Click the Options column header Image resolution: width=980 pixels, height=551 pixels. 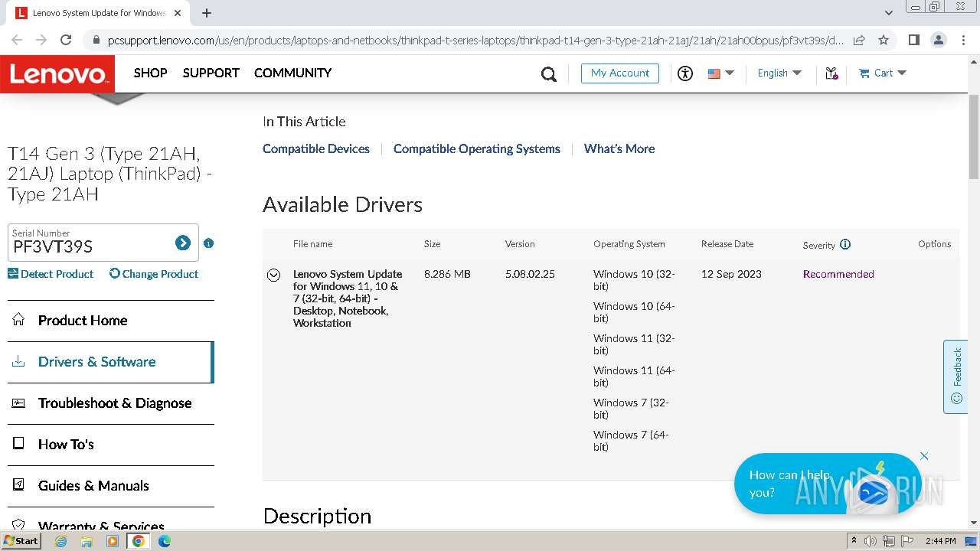coord(934,244)
